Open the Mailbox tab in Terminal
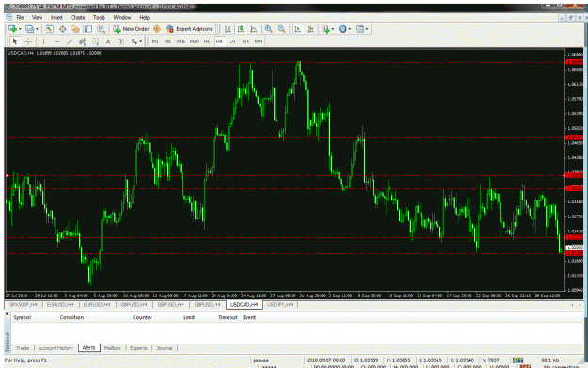Screen dimensions: 588x368 [113, 348]
